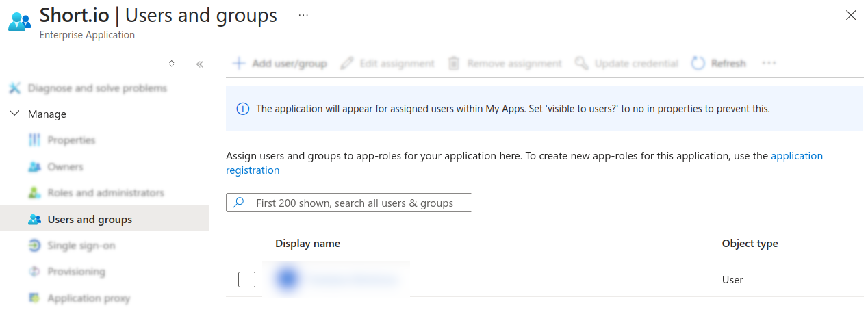
Task: Click the Single sign-on icon
Action: tap(34, 246)
